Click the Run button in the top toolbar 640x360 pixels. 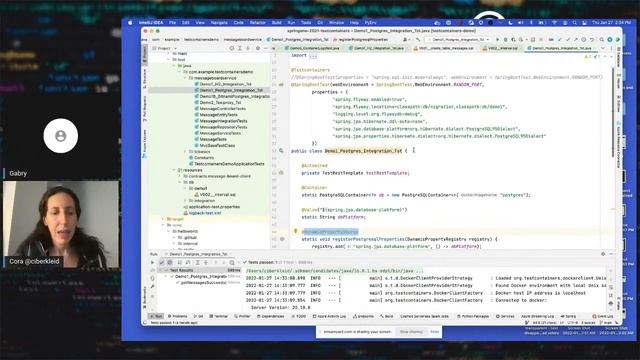[x=498, y=40]
